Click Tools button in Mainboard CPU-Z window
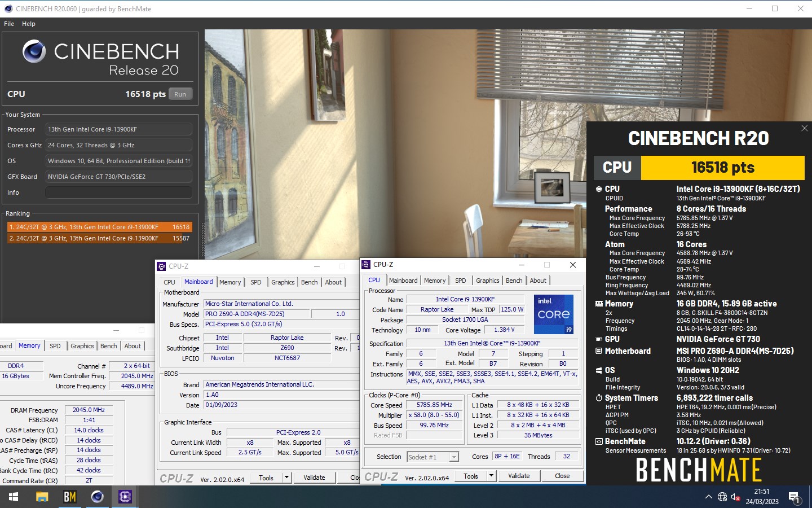The width and height of the screenshot is (812, 508). point(266,478)
